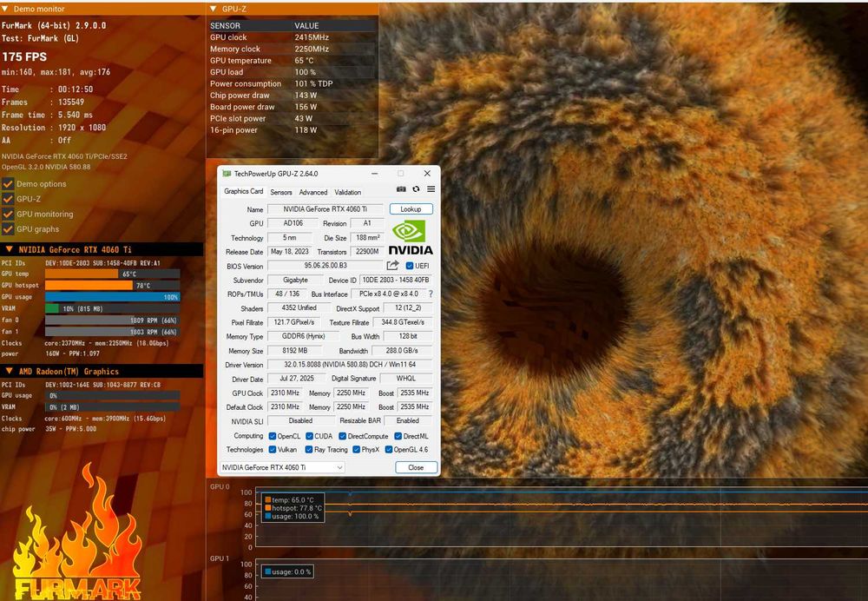Image resolution: width=868 pixels, height=601 pixels.
Task: Uncheck Demo options in FurMark
Action: (x=8, y=184)
